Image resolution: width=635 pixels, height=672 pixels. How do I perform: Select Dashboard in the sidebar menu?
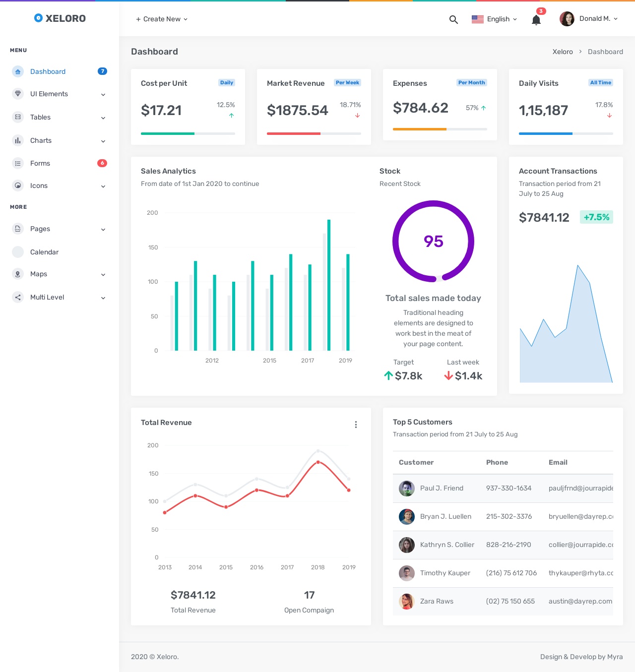pos(48,71)
